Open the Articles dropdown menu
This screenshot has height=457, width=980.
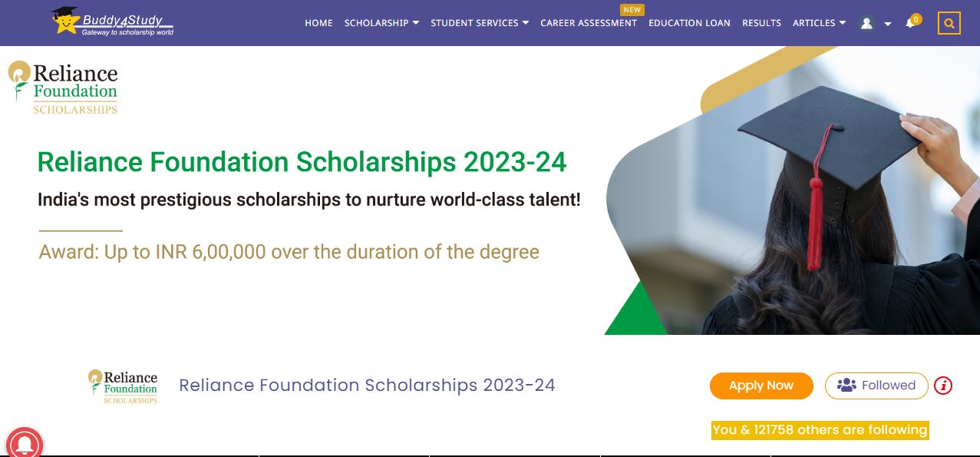[819, 23]
